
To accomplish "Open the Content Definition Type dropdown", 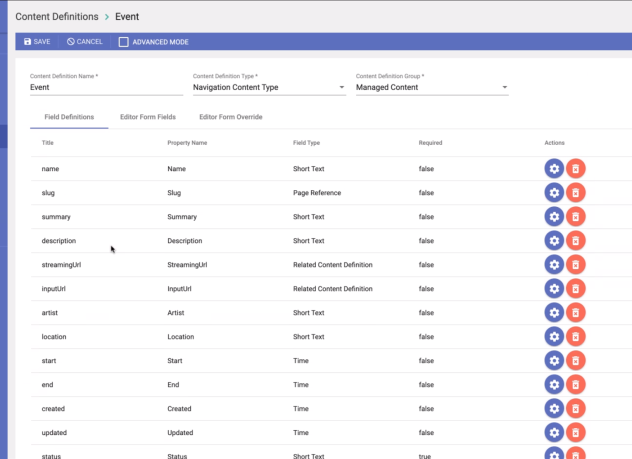I will click(269, 87).
